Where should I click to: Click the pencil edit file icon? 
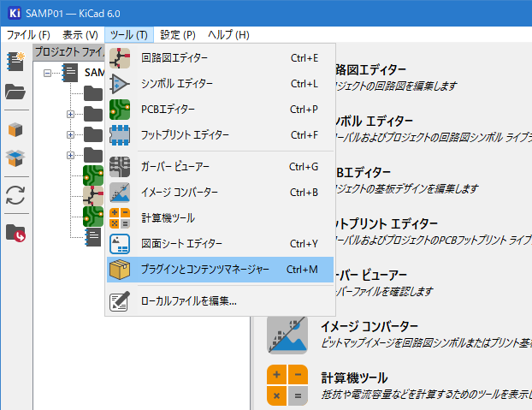coord(120,301)
